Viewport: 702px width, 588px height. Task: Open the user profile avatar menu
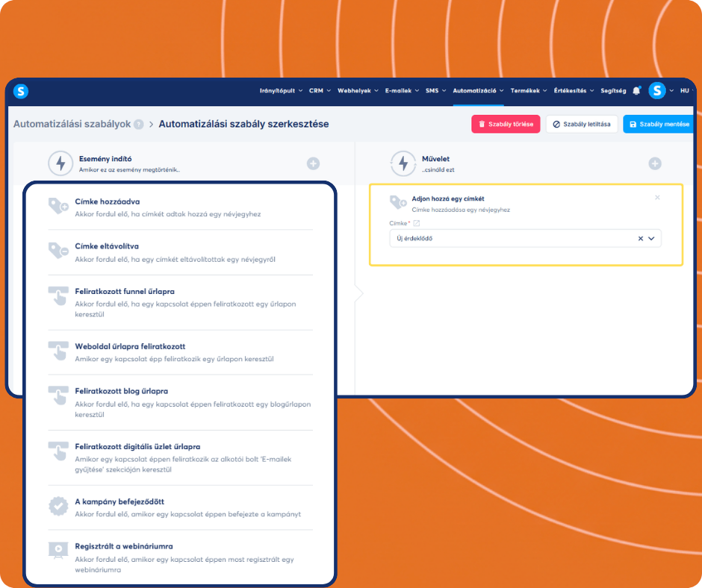pos(656,91)
